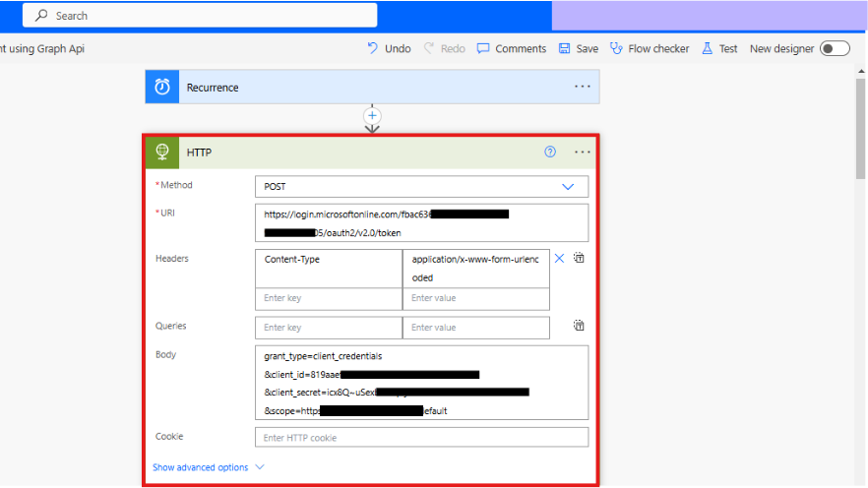Screen dimensions: 868x488
Task: Click the Undo arrow icon
Action: click(373, 48)
